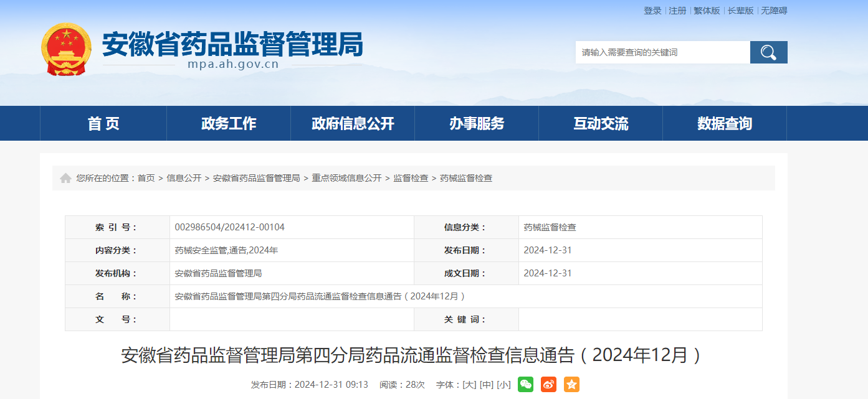Viewport: 868px width, 399px height.
Task: Click the mpa.ah.gov.cn domain text
Action: (233, 64)
